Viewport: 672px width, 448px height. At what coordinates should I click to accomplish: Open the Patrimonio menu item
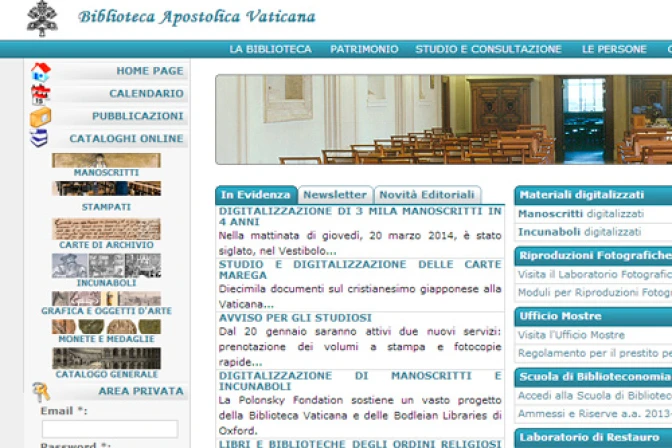click(x=364, y=49)
